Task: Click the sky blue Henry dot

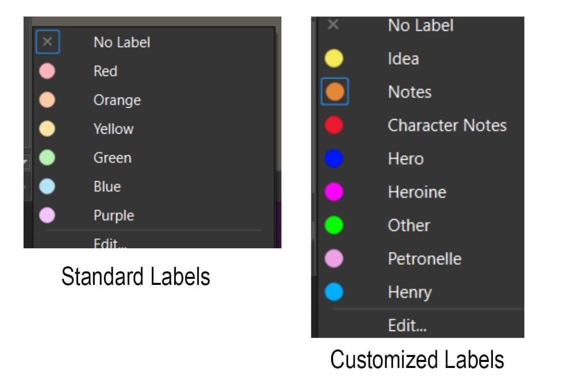Action: tap(334, 292)
